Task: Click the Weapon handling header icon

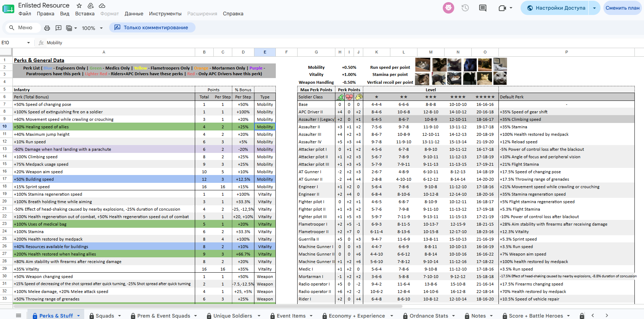Action: click(359, 97)
